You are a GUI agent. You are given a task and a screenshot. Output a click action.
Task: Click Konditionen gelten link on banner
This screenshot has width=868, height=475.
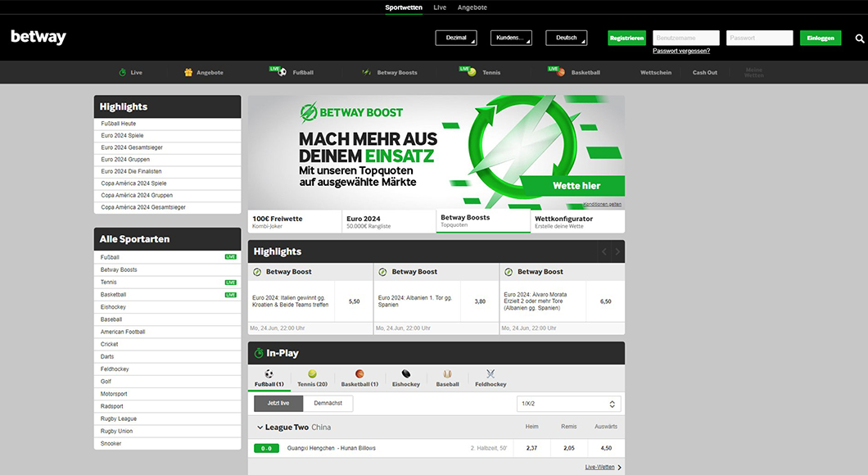click(x=603, y=204)
